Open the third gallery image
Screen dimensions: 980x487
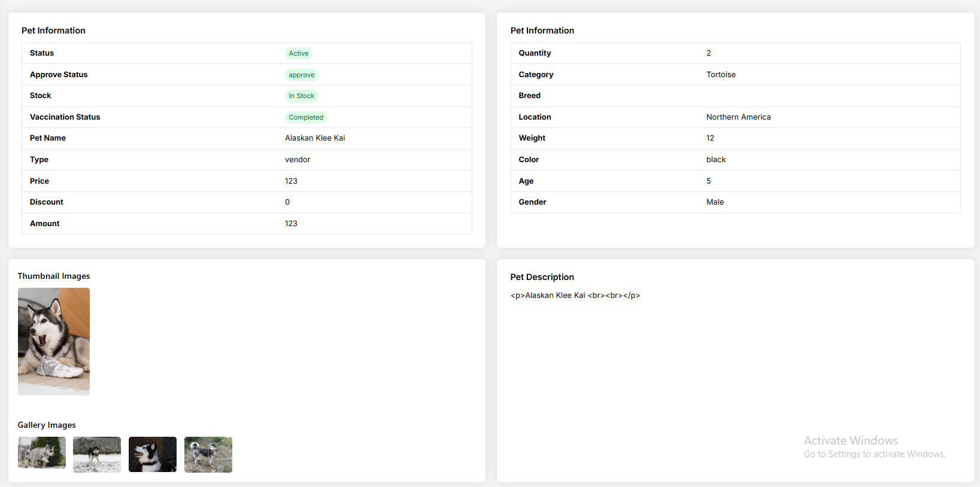click(153, 454)
